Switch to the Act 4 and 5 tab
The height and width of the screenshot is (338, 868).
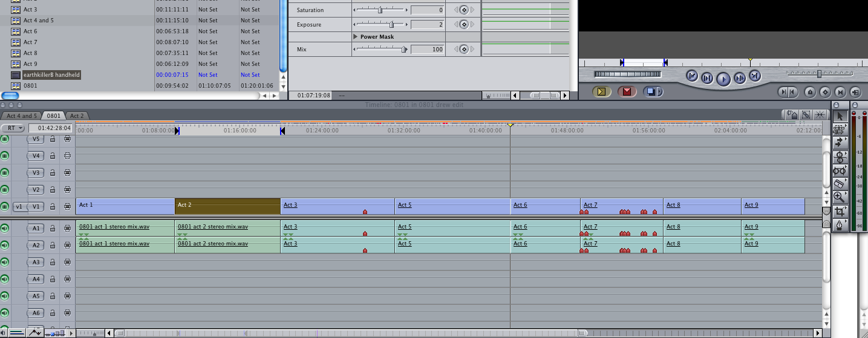(22, 115)
